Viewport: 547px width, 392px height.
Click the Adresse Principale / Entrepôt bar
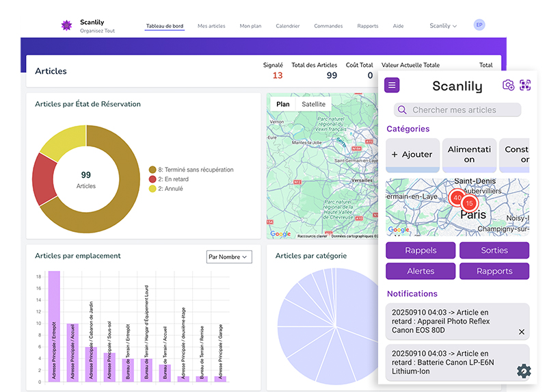(x=54, y=326)
